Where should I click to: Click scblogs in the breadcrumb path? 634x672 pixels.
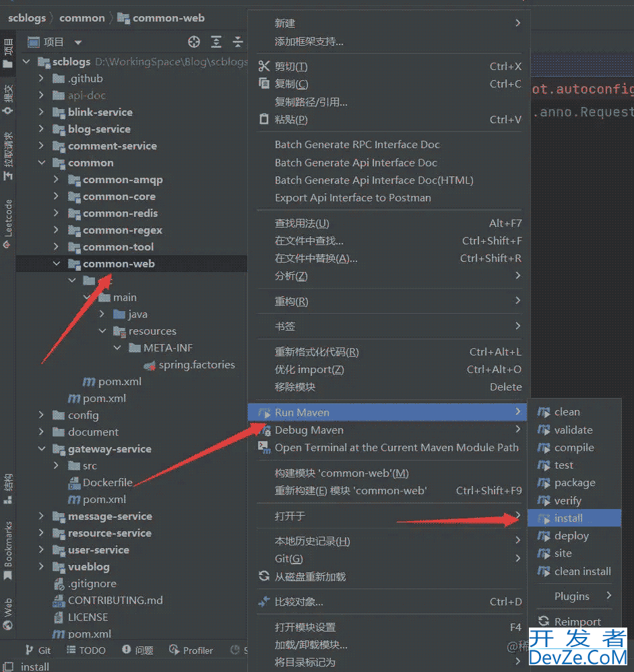(x=26, y=18)
